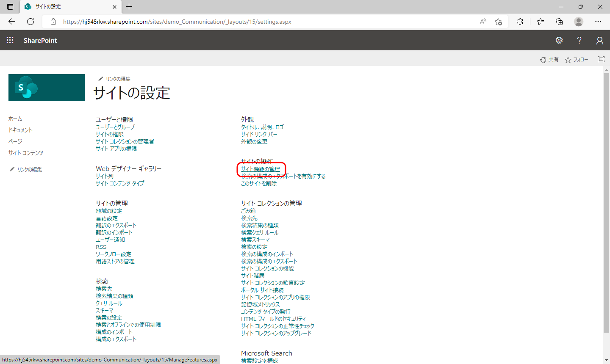The width and height of the screenshot is (610, 364).
Task: Click このサイトを削除 link
Action: tap(259, 183)
